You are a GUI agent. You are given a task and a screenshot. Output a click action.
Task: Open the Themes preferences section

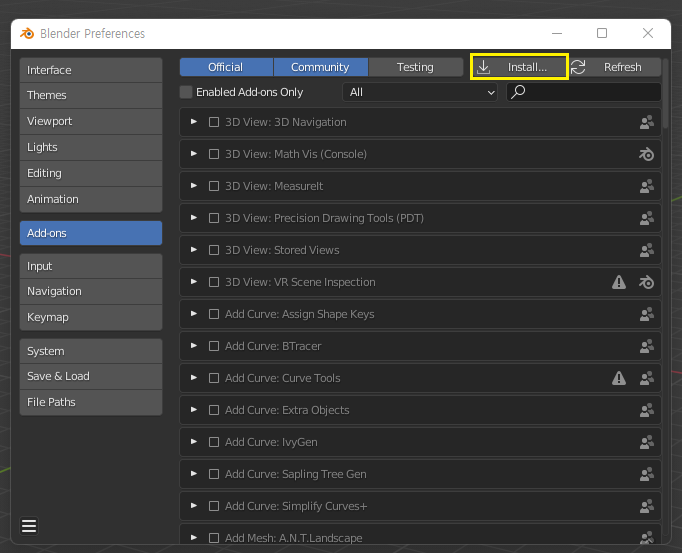click(91, 95)
